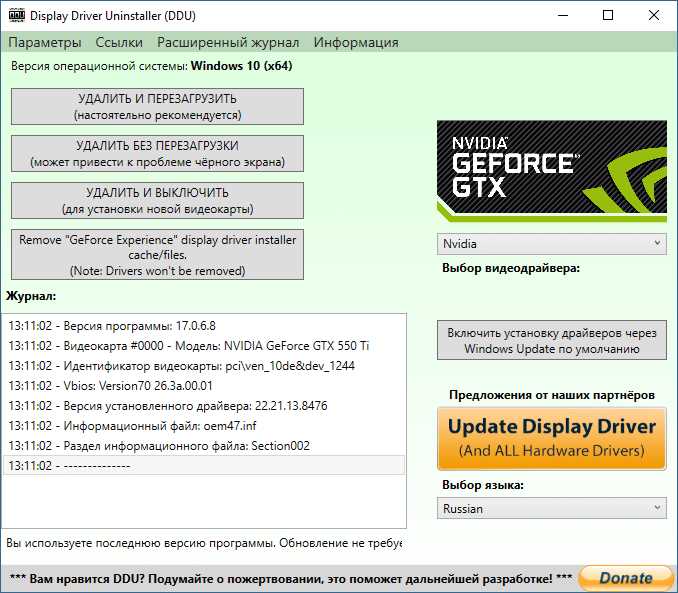Click the NVIDIA GeForce GTX logo image
The height and width of the screenshot is (593, 678).
(551, 171)
